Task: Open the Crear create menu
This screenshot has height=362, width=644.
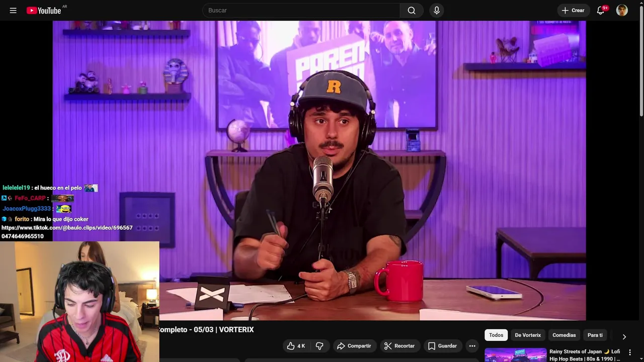Action: coord(573,10)
